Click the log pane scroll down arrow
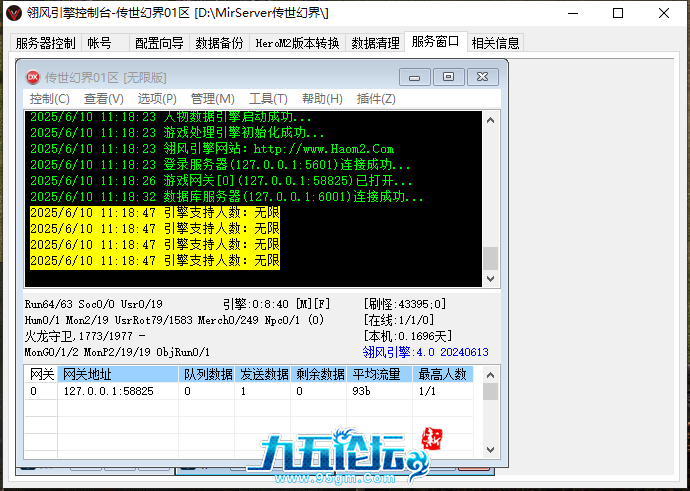 (491, 279)
